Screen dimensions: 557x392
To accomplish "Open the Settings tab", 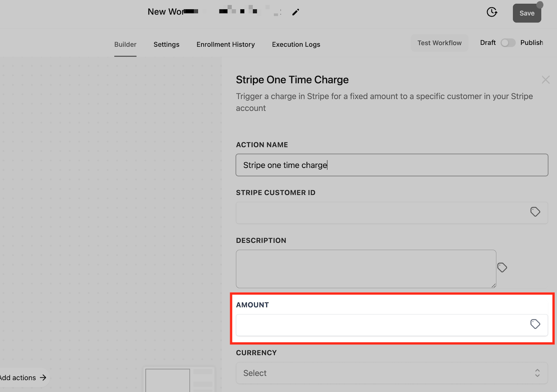I will [166, 44].
